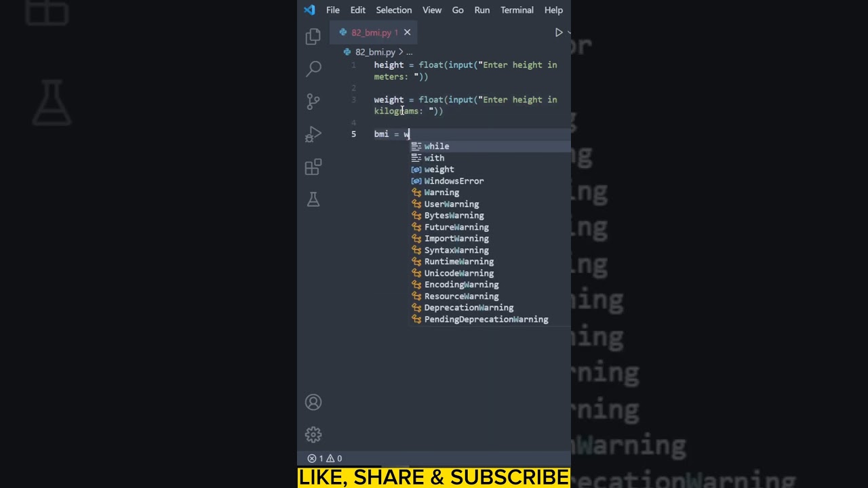Choose the 'while' keyword suggestion

[490, 146]
